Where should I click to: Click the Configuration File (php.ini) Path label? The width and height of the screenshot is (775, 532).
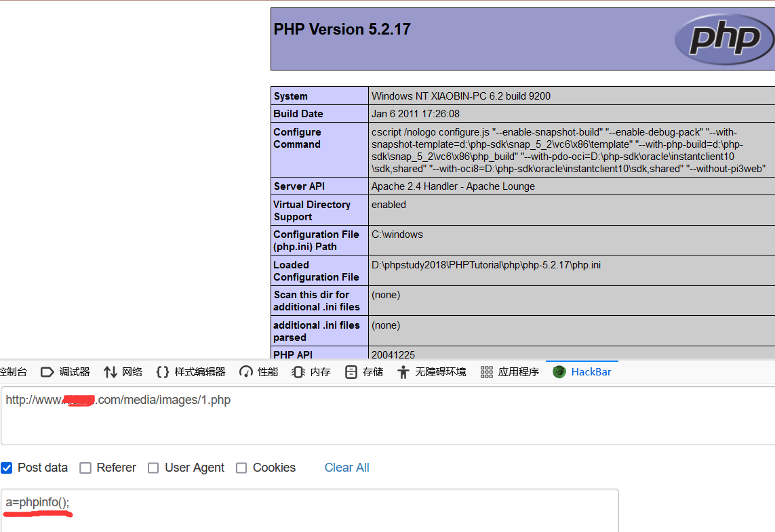coord(317,241)
